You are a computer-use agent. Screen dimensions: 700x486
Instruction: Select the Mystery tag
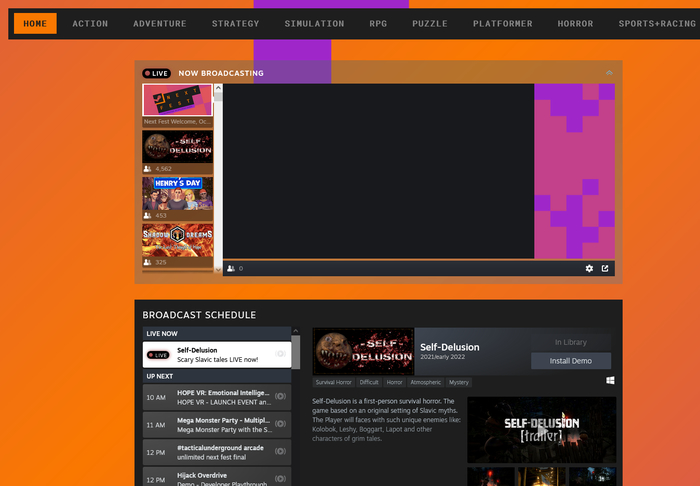(458, 382)
